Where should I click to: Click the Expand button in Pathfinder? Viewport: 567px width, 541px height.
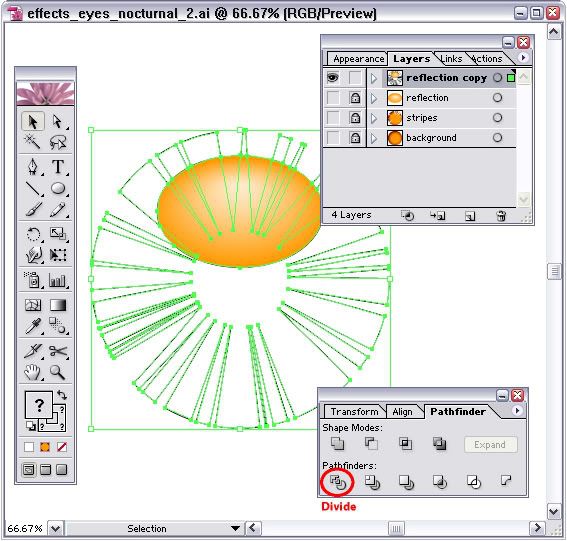(490, 444)
